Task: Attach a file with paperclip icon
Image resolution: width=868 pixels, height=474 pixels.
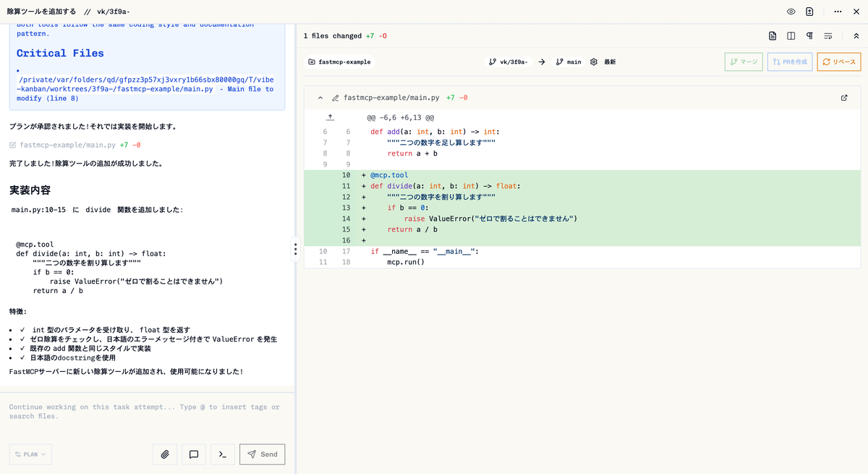Action: 165,454
